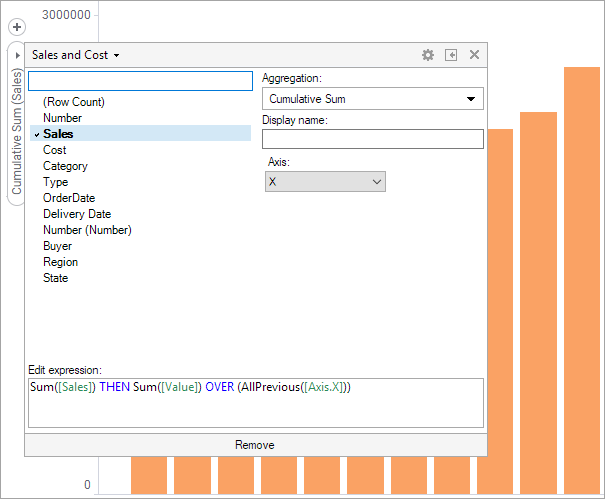Click the column search field
This screenshot has width=605, height=499.
coord(141,81)
